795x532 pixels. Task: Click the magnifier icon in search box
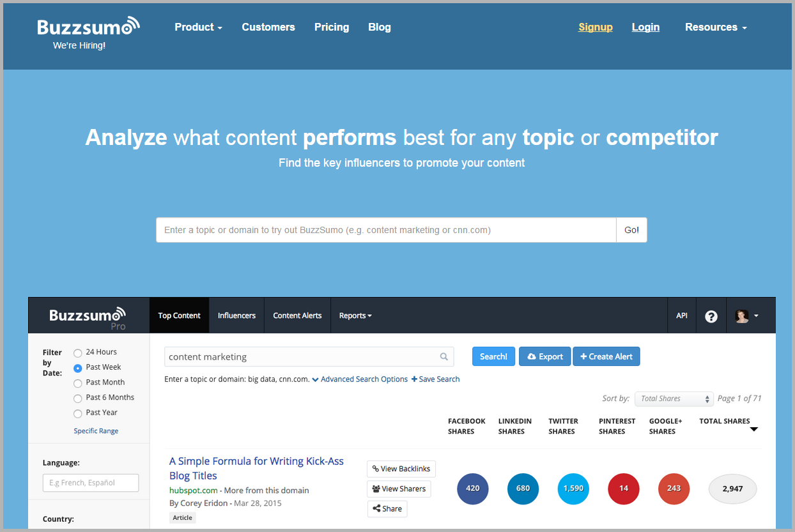tap(444, 357)
